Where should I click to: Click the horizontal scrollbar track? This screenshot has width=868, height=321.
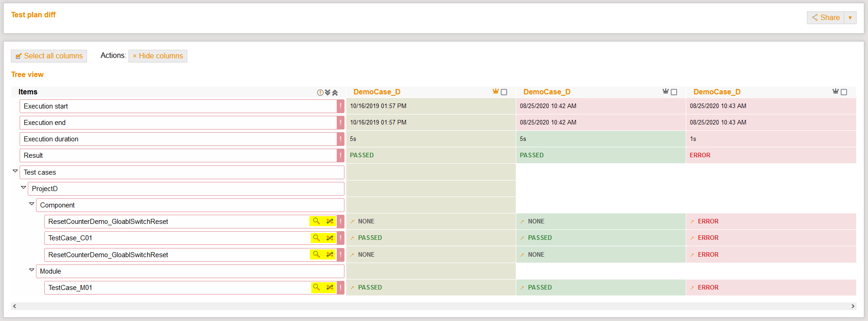pos(434,306)
